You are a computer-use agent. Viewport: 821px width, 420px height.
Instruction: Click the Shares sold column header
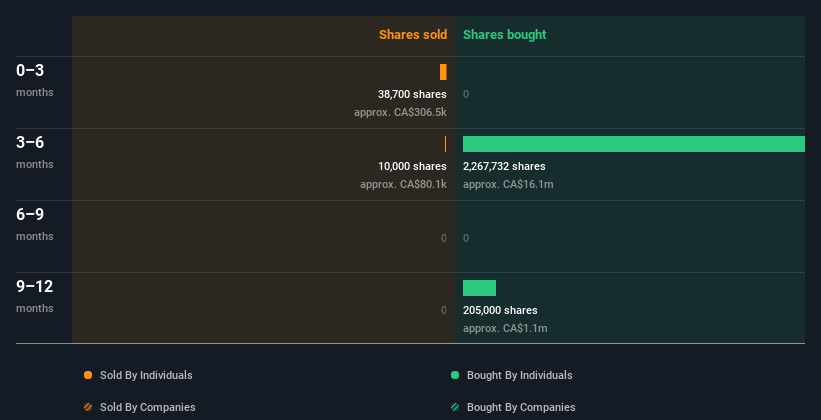413,35
